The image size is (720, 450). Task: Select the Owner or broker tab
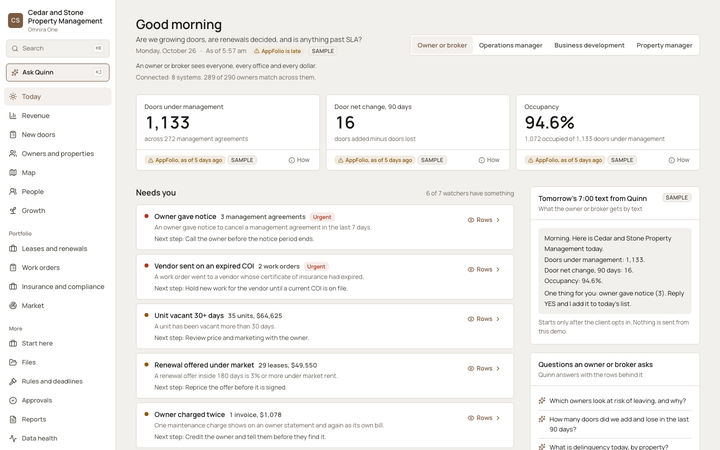tap(442, 45)
